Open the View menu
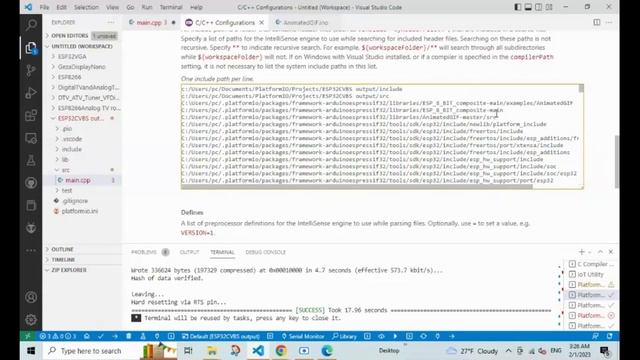 pyautogui.click(x=112, y=7)
